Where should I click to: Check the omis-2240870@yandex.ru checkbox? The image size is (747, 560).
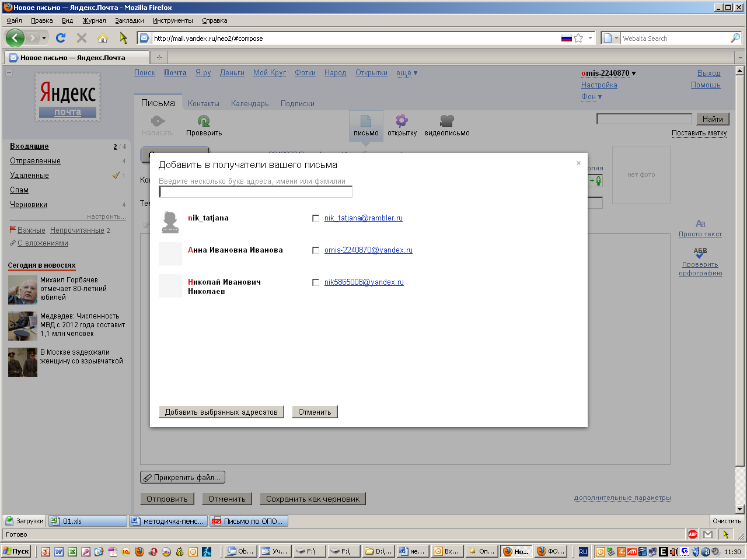(x=316, y=250)
